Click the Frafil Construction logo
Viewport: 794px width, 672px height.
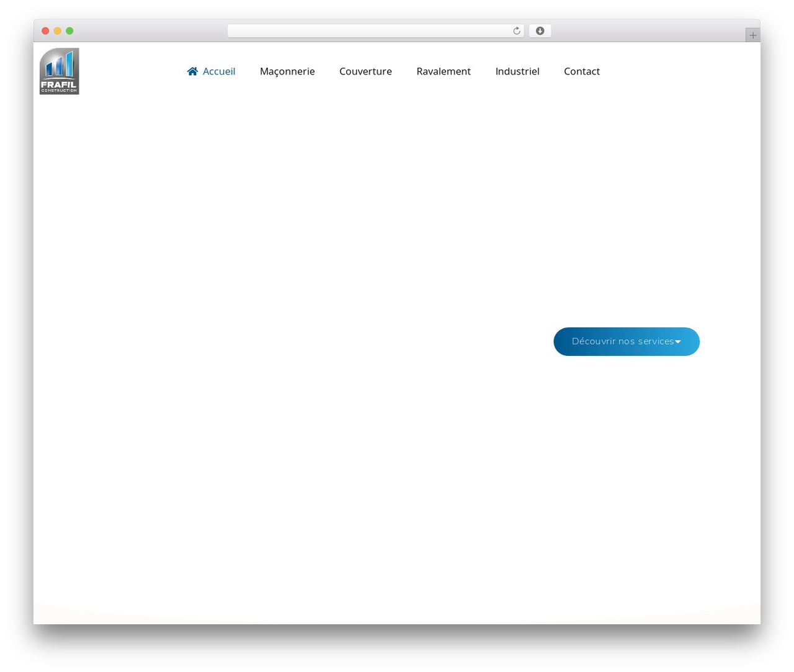(60, 71)
